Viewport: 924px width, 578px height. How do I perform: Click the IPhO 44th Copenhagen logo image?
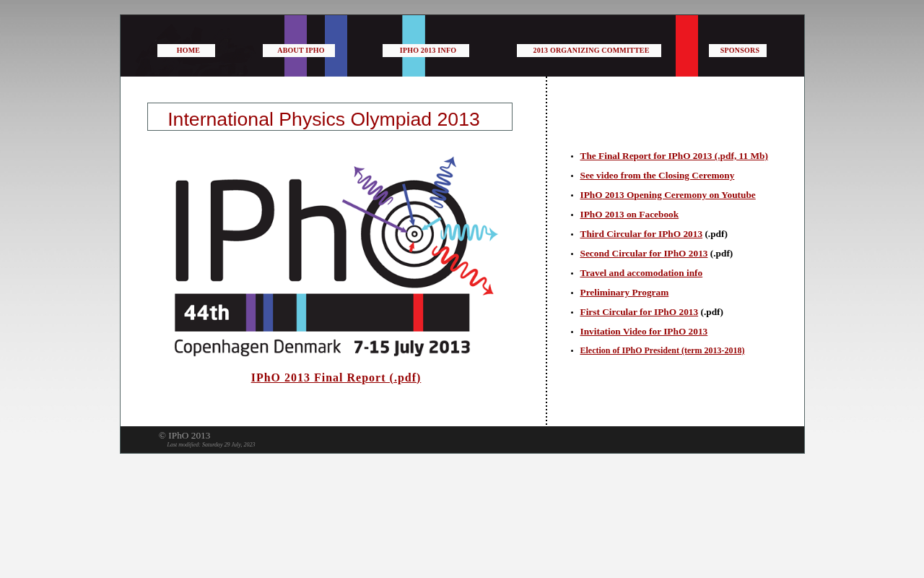click(x=336, y=256)
